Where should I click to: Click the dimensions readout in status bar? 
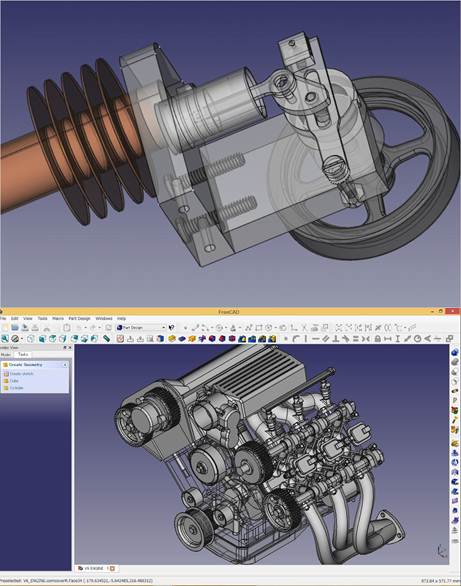(x=441, y=581)
